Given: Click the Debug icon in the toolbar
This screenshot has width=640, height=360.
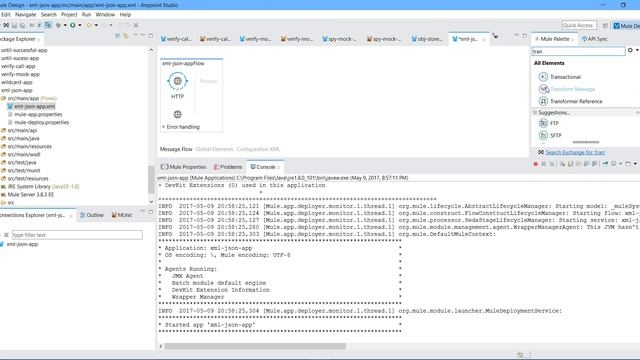Looking at the screenshot, I should pyautogui.click(x=58, y=25).
